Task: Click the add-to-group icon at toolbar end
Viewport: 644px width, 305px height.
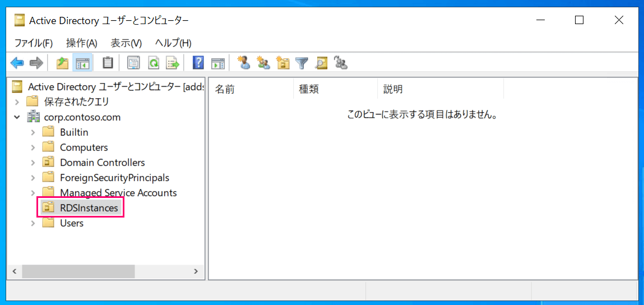Action: 341,62
